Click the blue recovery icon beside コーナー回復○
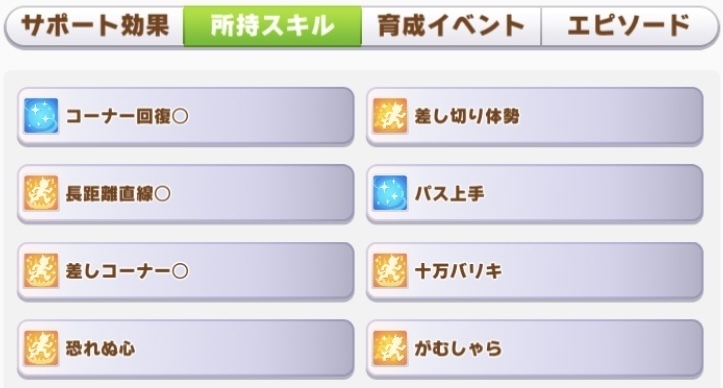The image size is (723, 388). click(x=41, y=115)
